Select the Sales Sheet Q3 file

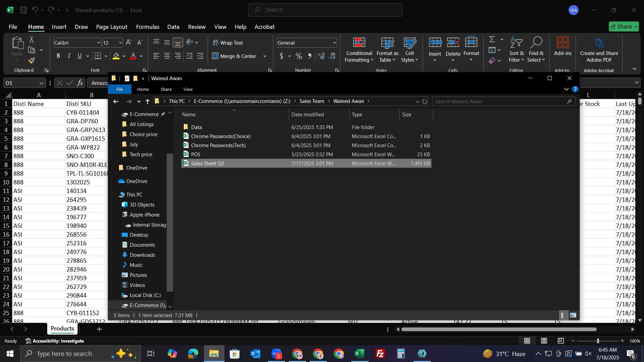click(x=306, y=164)
